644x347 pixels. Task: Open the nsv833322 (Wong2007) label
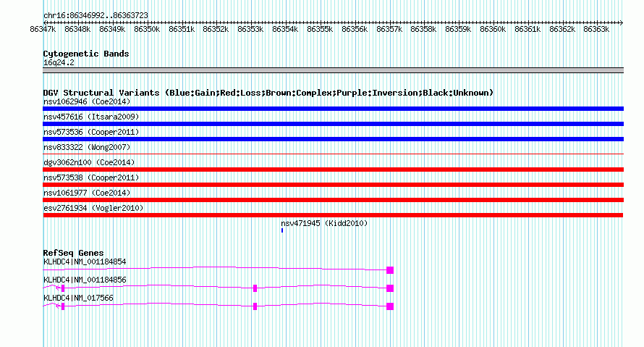point(87,147)
